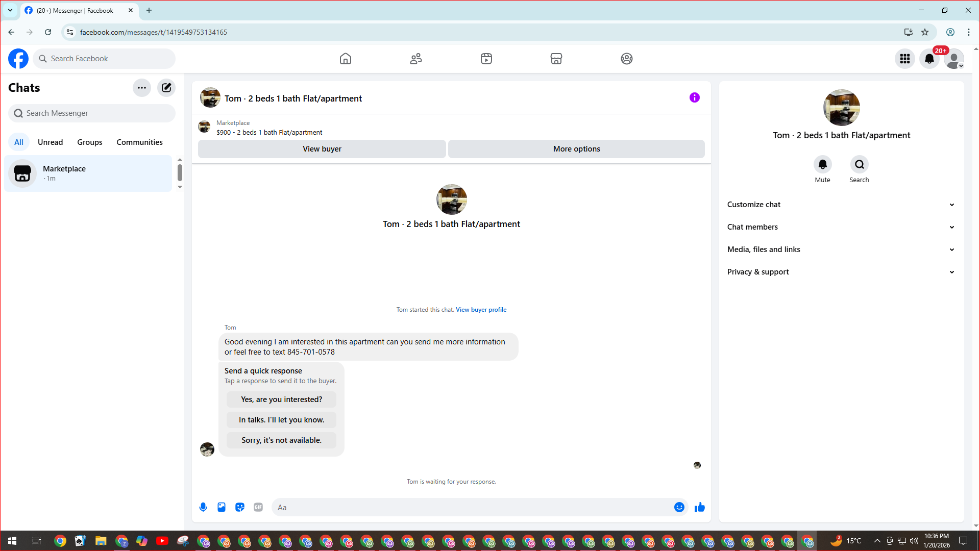980x551 pixels.
Task: Switch to the Groups filter
Action: click(90, 142)
